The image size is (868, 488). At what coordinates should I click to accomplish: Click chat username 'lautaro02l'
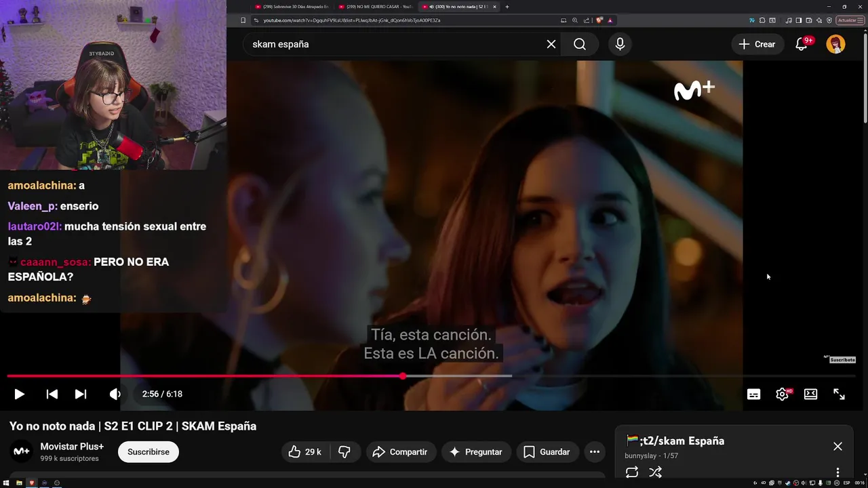point(34,226)
